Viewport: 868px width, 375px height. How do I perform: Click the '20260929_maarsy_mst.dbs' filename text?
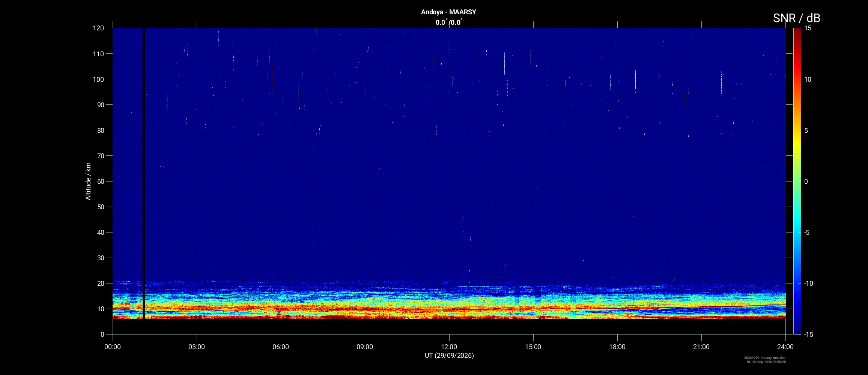click(765, 358)
